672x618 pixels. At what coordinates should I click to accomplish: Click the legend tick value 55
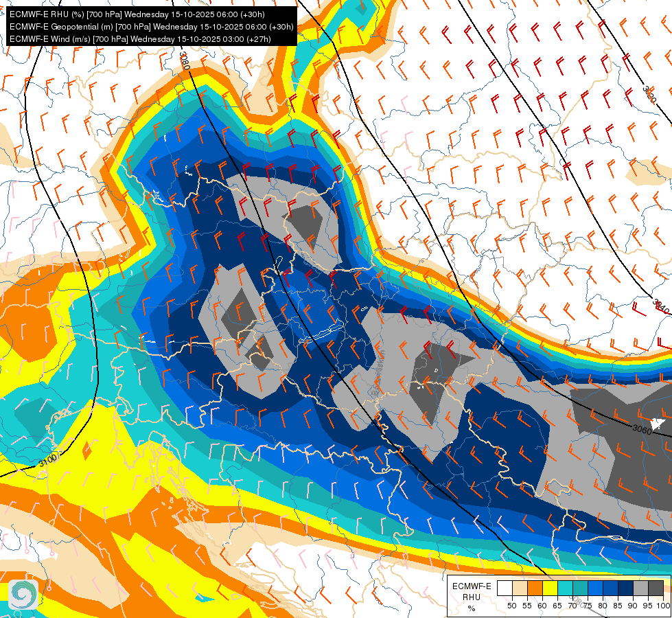tap(527, 606)
